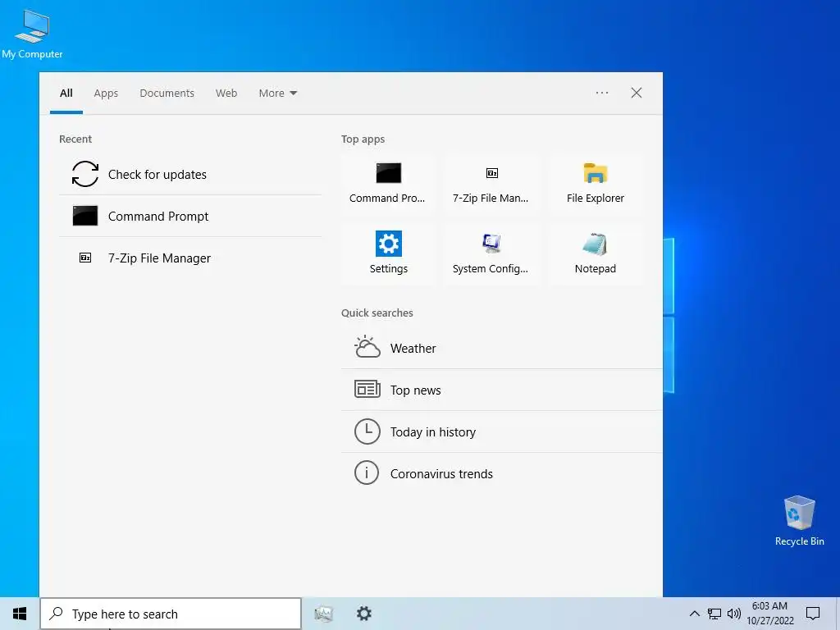Switch to the All search tab
Screen dimensions: 840x630
coord(66,94)
